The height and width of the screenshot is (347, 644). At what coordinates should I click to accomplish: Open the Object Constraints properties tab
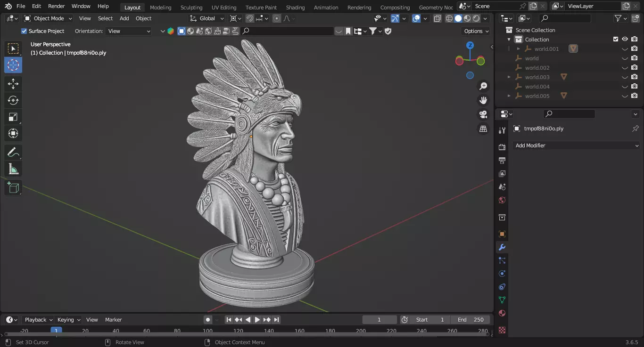(x=502, y=287)
